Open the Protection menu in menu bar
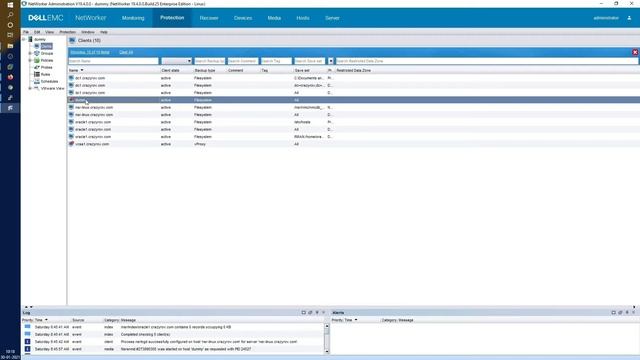This screenshot has height=360, width=640. (x=67, y=32)
